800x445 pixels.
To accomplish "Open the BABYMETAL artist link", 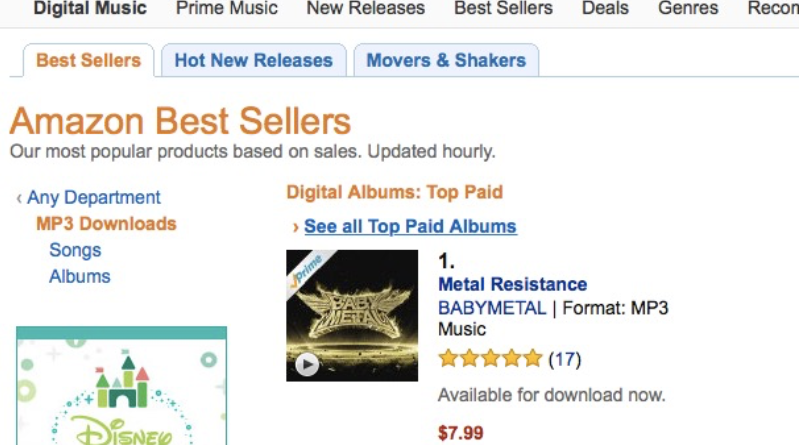I will pos(492,308).
